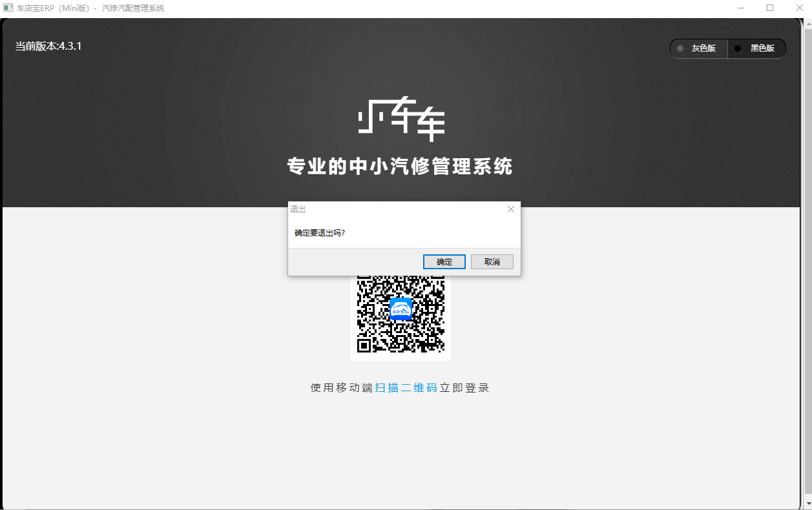The image size is (812, 510).
Task: Click the 确定要退出吗? message text
Action: pos(320,233)
